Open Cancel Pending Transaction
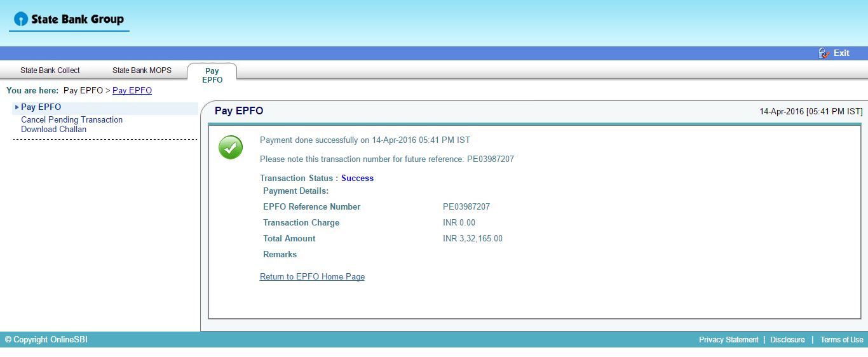 [72, 120]
